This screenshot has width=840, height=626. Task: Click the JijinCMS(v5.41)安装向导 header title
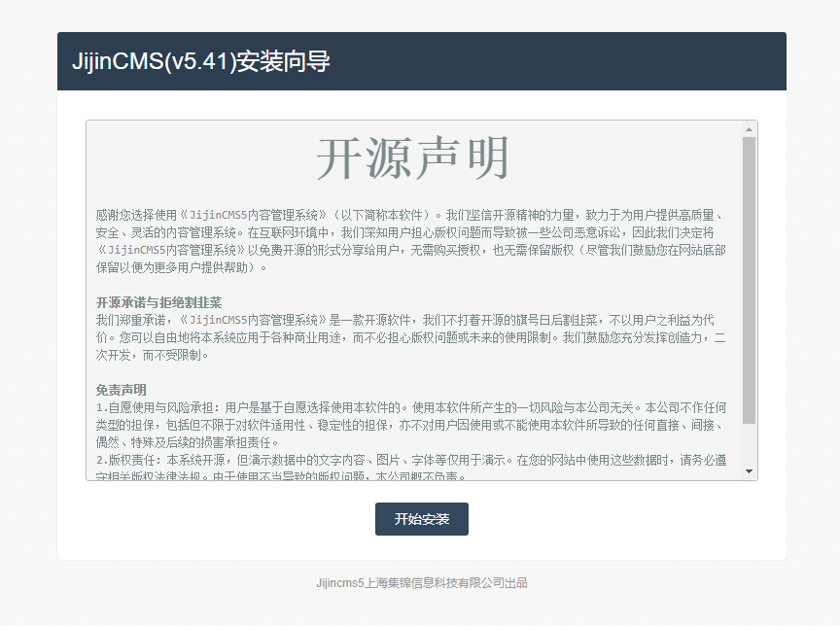pyautogui.click(x=201, y=61)
